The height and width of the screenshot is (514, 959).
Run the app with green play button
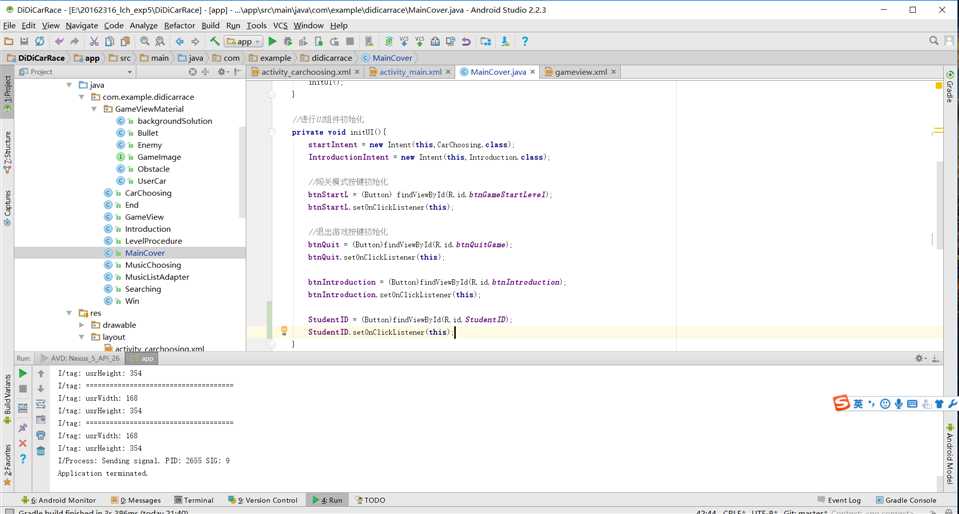point(273,42)
